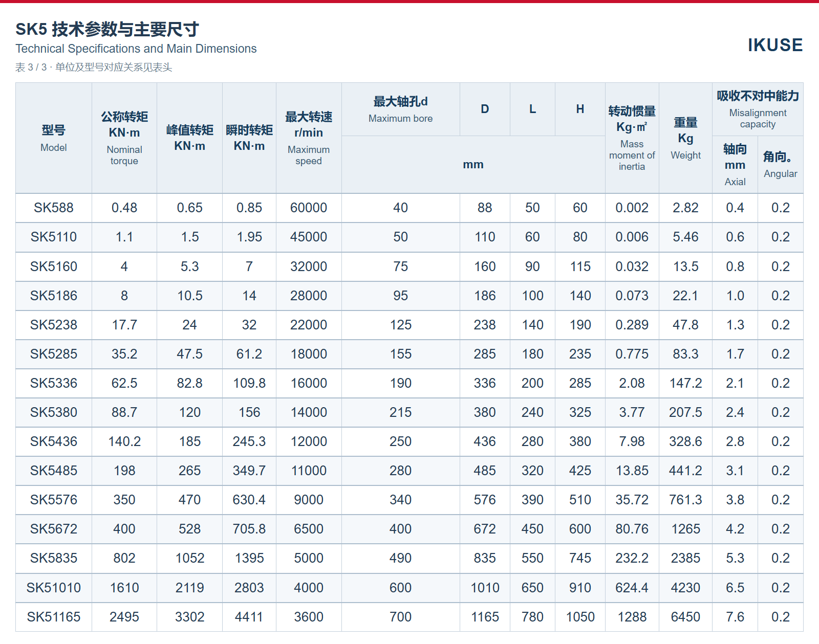The height and width of the screenshot is (644, 819).
Task: Select model cell SK5186
Action: pyautogui.click(x=54, y=296)
